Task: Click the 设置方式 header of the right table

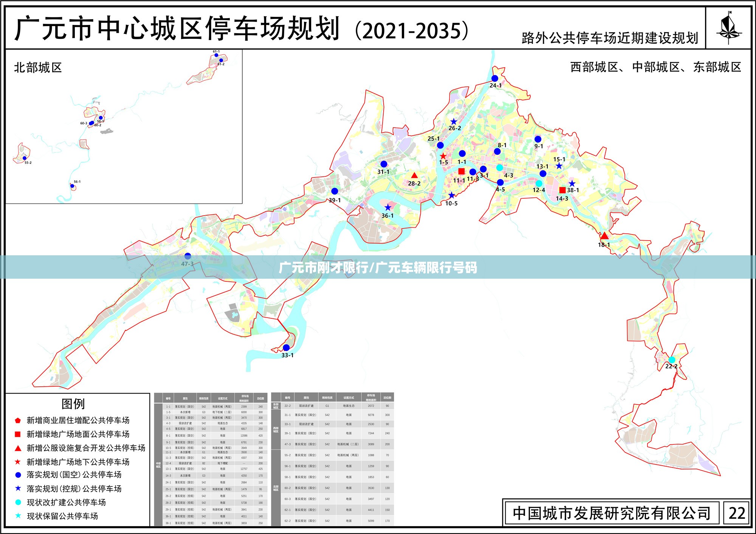Action: (349, 398)
